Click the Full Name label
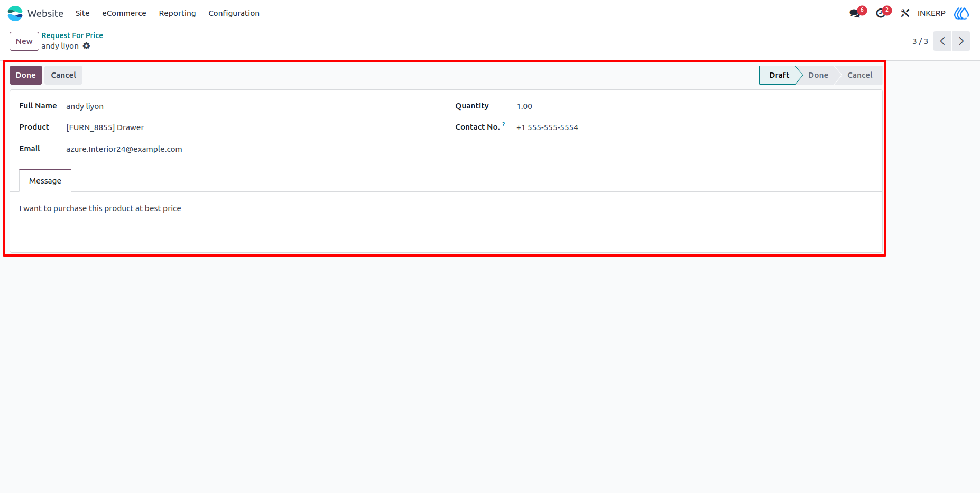This screenshot has width=980, height=493. tap(38, 106)
